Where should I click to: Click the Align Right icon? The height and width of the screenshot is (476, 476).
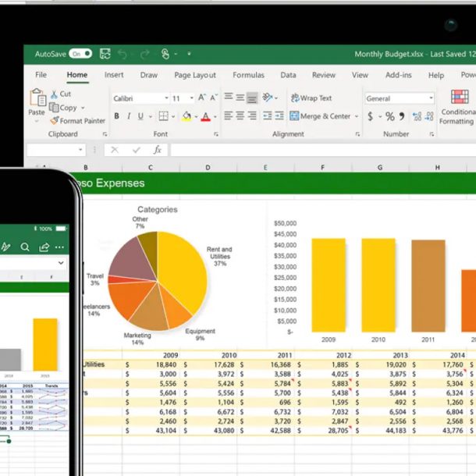pos(252,115)
